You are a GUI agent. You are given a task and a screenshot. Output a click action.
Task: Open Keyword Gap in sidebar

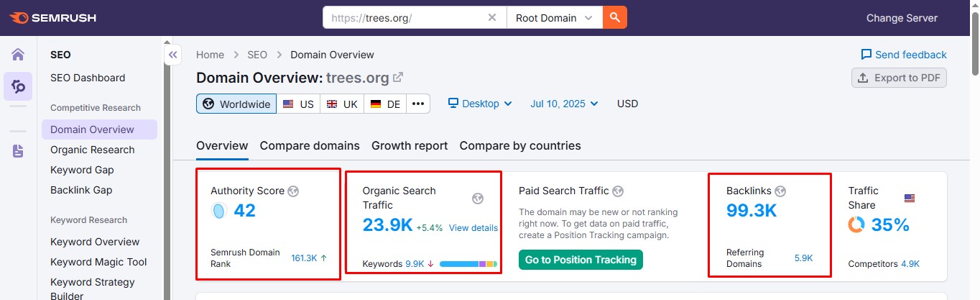82,170
